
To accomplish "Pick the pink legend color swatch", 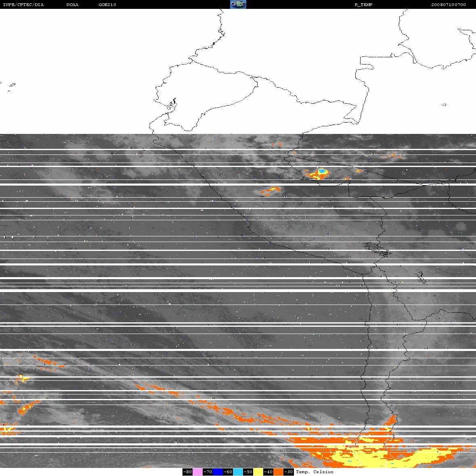I will [x=197, y=472].
